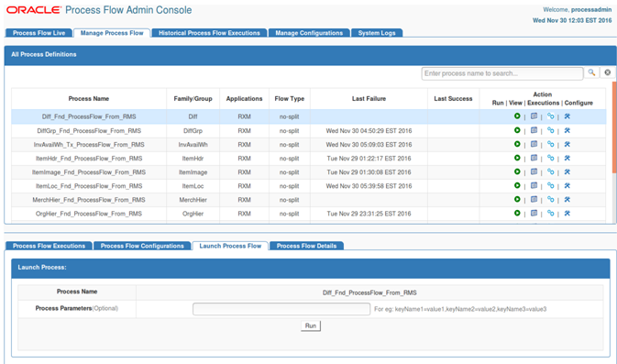Screen dimensions: 617x364
Task: Open executions for Diff_Fnd_ProcessFlow_From_RMS
Action: click(x=550, y=116)
